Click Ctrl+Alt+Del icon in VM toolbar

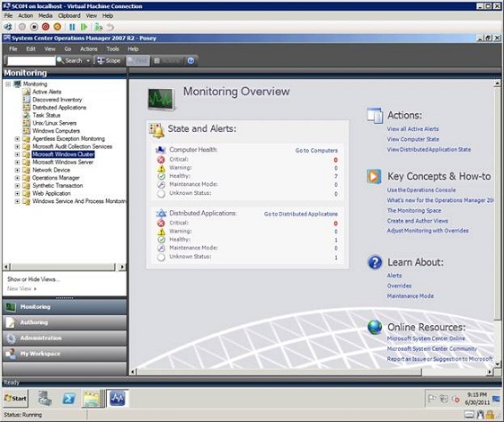click(8, 27)
